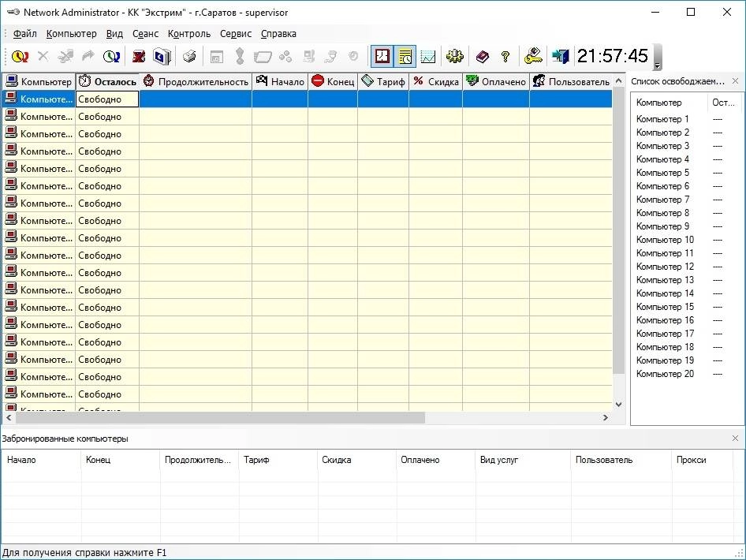
Task: Toggle the red clock view button
Action: pyautogui.click(x=382, y=57)
